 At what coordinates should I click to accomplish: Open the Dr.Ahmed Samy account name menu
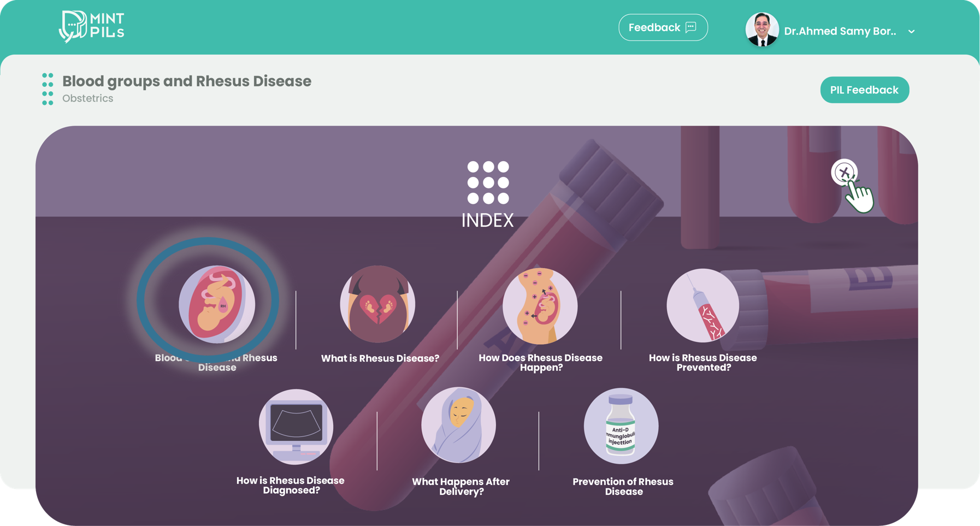(840, 31)
